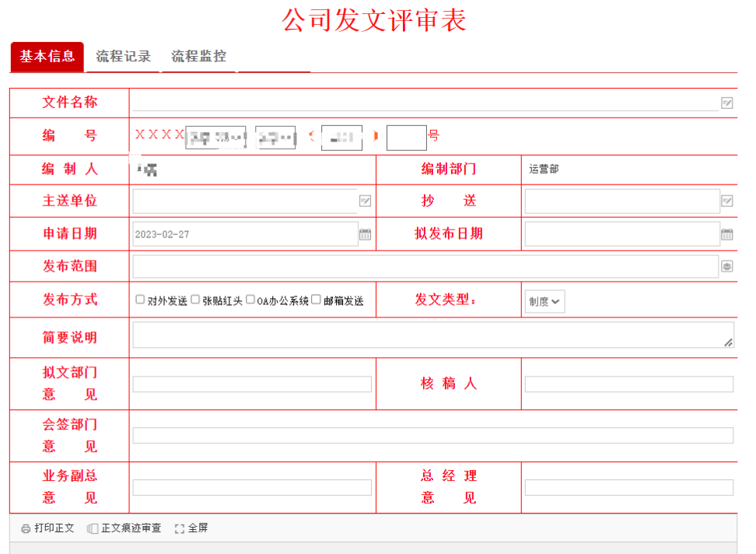This screenshot has height=554, width=756.
Task: Click the 文件名称 input field
Action: [x=425, y=103]
